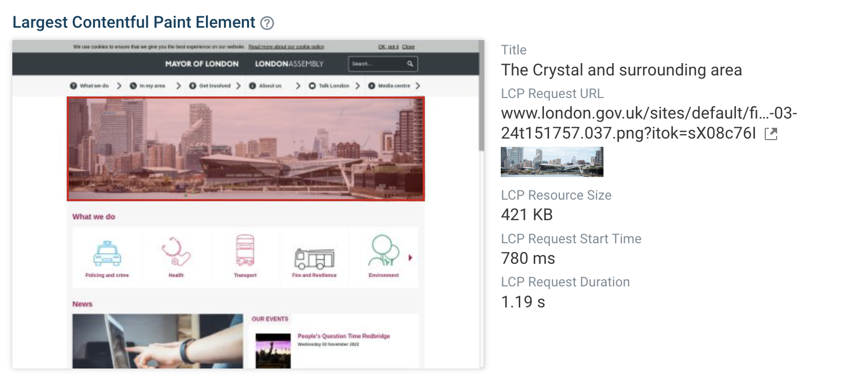
Task: Click the help icon beside Largest Contentful Paint Element
Action: [x=267, y=23]
